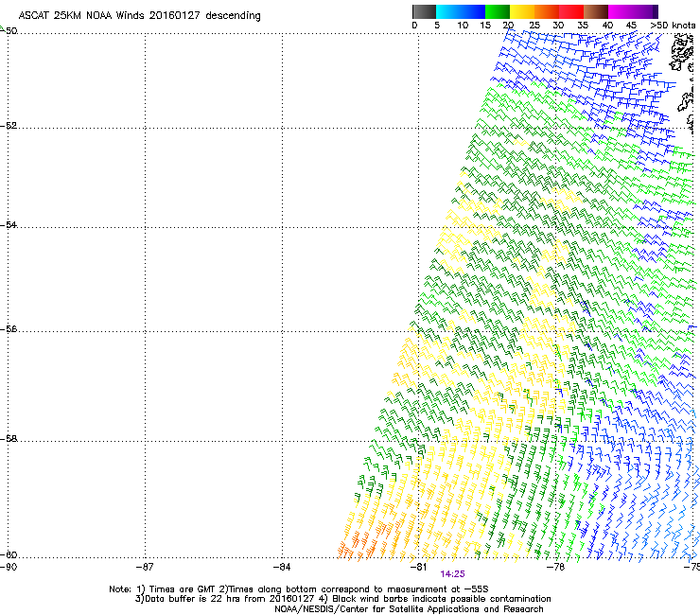This screenshot has width=700, height=615.
Task: Click the '10' label under the color legend
Action: (x=463, y=26)
